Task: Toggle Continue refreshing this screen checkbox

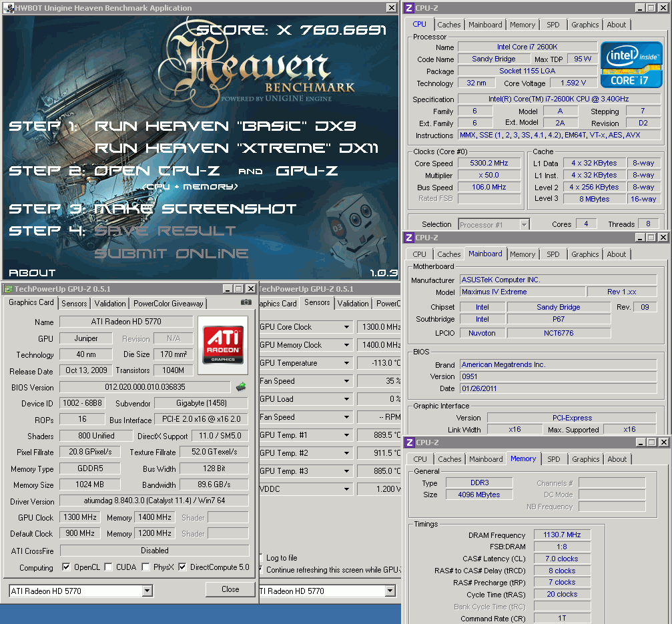Action: 260,569
